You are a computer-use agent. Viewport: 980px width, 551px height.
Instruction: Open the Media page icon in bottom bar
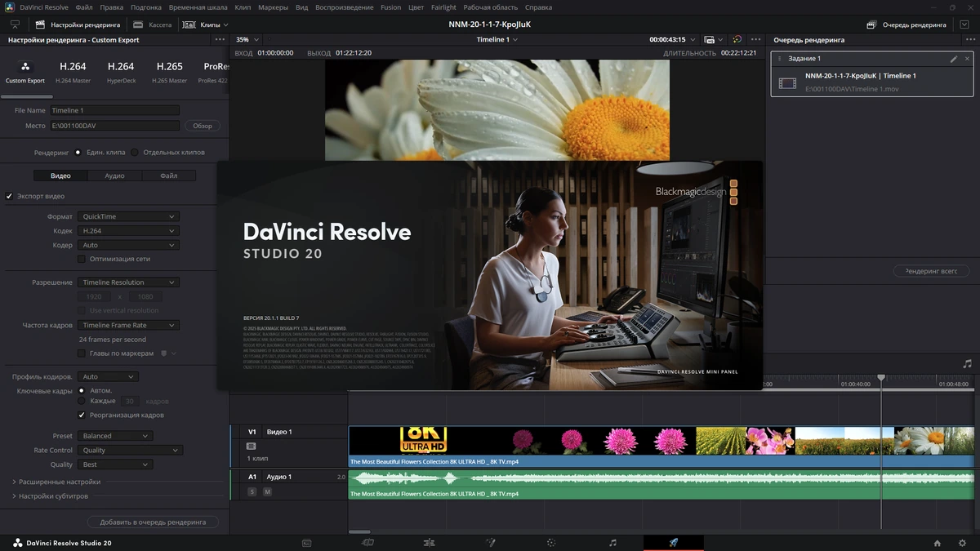pos(306,542)
